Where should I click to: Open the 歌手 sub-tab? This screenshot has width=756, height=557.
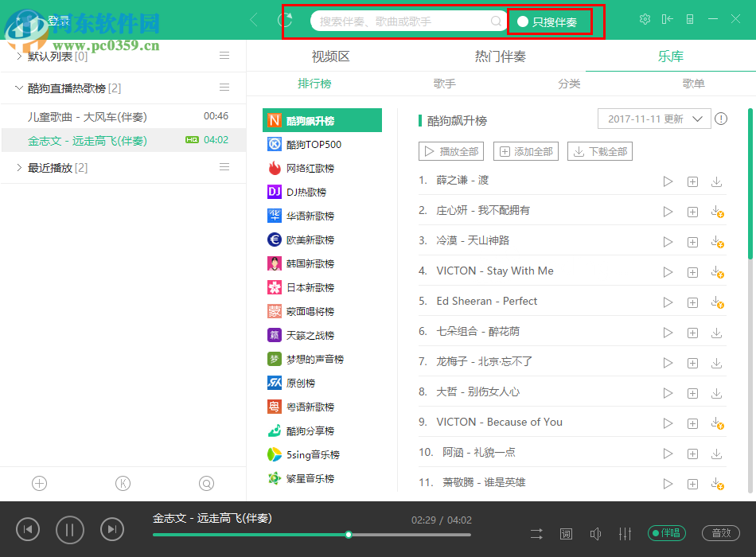coord(445,84)
